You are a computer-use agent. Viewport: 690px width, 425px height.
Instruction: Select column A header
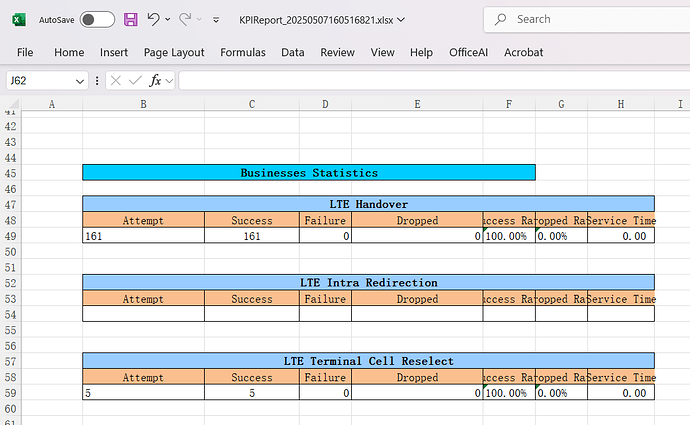[52, 104]
